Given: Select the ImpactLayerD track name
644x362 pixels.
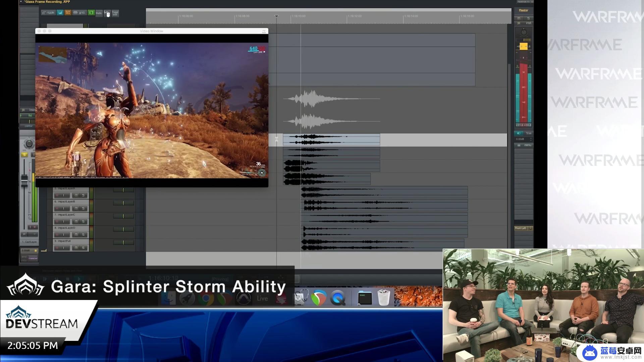Looking at the screenshot, I should [x=66, y=228].
